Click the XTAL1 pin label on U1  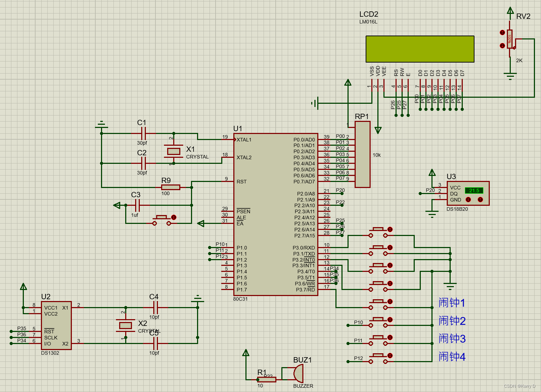coord(244,140)
